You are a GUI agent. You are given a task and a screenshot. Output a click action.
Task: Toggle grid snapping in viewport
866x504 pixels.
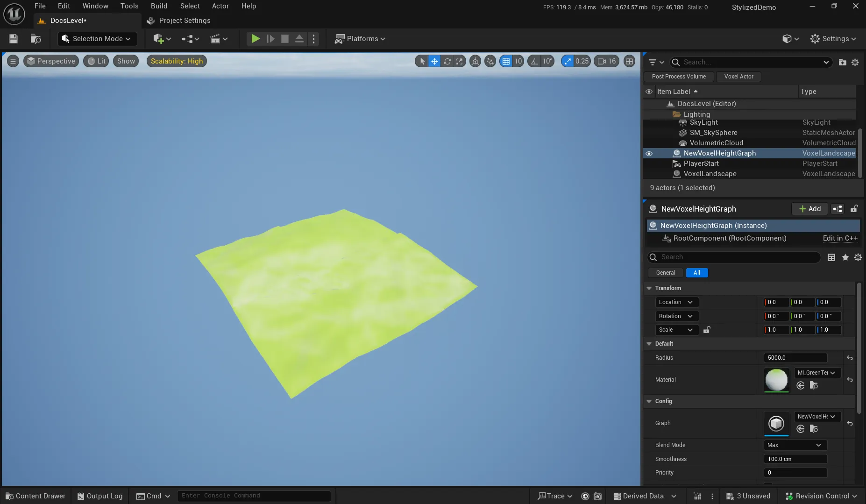(506, 61)
